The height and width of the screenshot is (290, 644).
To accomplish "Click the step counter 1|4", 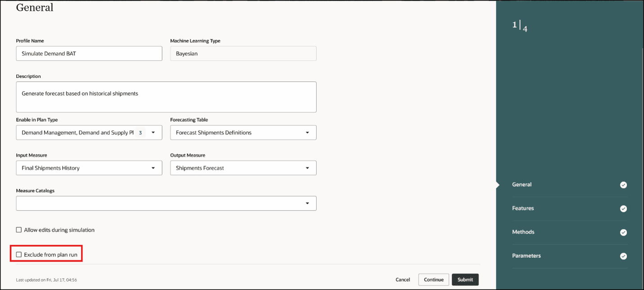I will (x=520, y=27).
